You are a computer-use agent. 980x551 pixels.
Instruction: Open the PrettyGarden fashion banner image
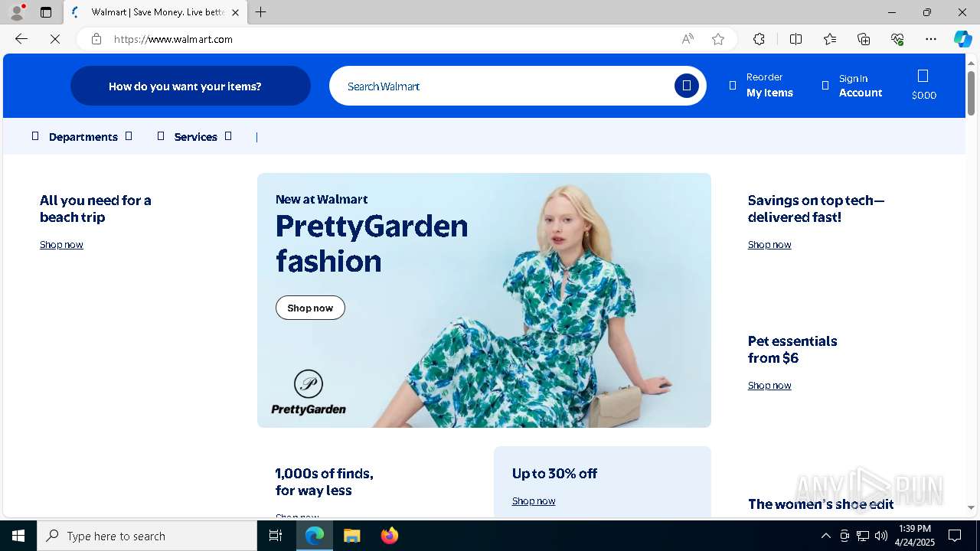(x=484, y=300)
